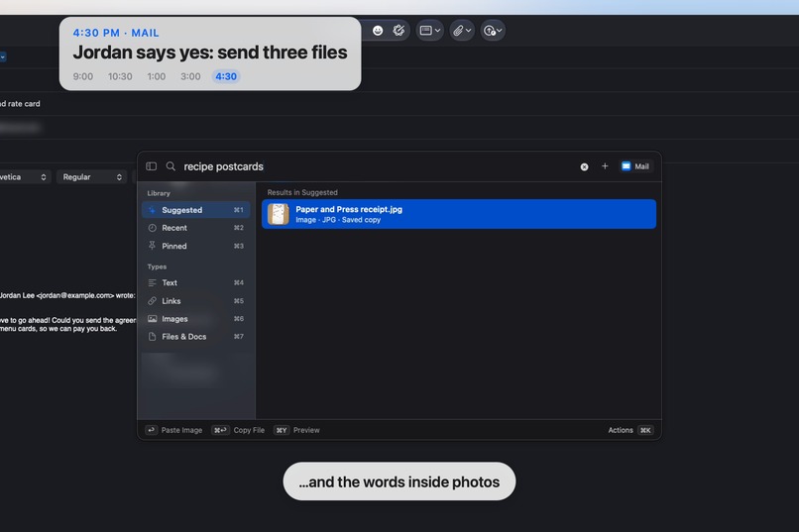Open the header fields dropdown in Mail toolbar
Image resolution: width=799 pixels, height=532 pixels.
pyautogui.click(x=429, y=31)
